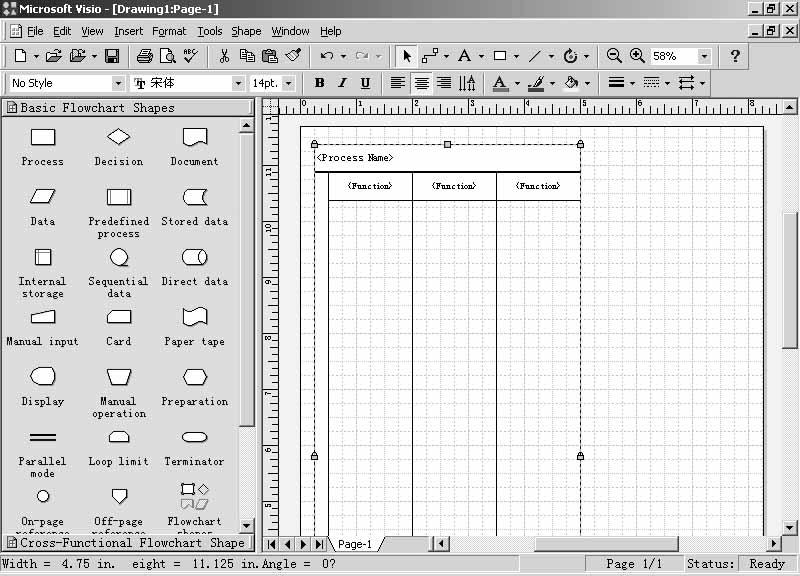Choose the Text tool
The width and height of the screenshot is (800, 576).
coord(464,57)
